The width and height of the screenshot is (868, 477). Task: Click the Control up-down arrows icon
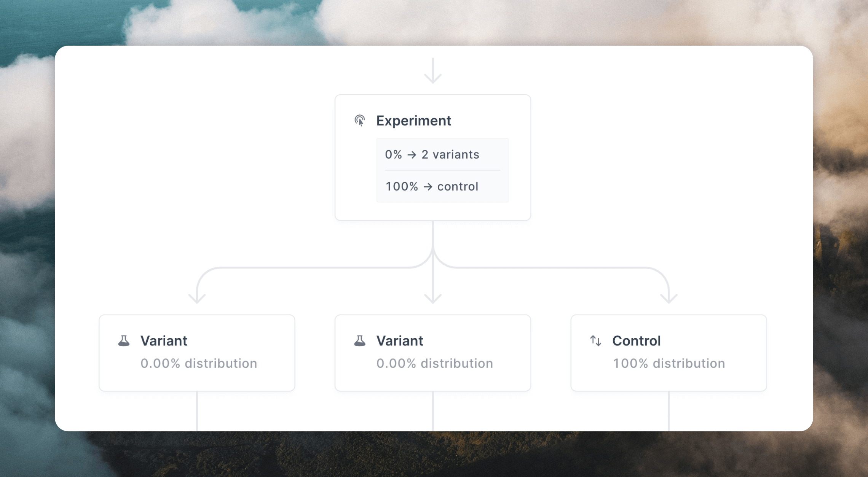coord(596,341)
